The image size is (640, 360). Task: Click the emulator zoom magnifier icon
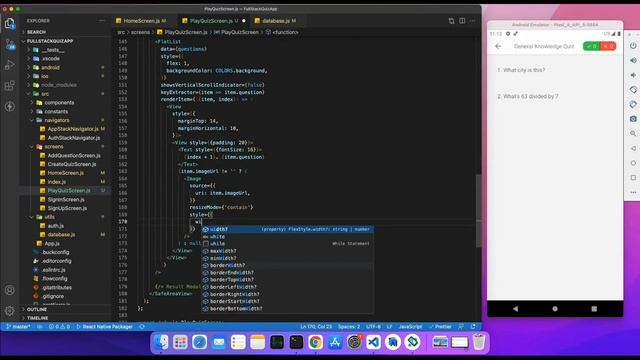633,133
